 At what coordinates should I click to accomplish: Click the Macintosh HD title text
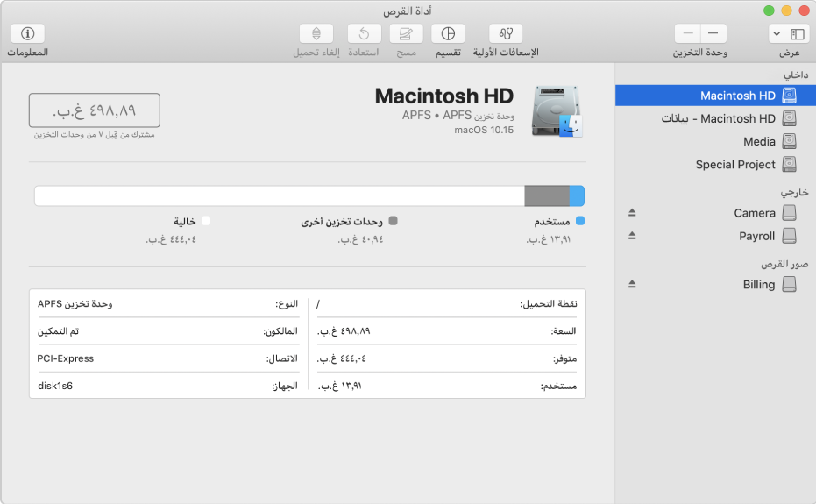(x=443, y=96)
